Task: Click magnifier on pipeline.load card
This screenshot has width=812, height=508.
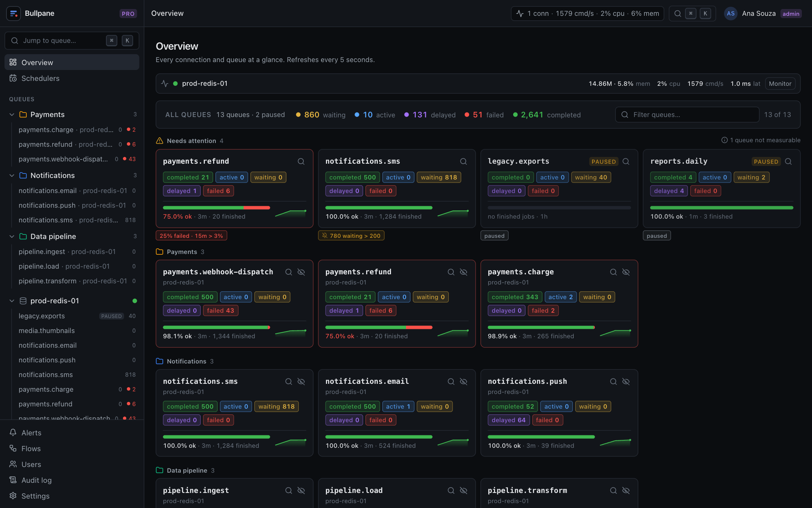Action: coord(451,491)
